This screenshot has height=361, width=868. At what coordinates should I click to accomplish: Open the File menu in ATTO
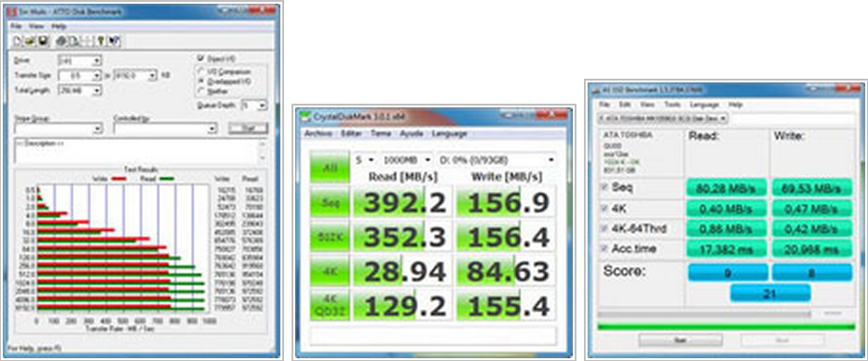(16, 26)
